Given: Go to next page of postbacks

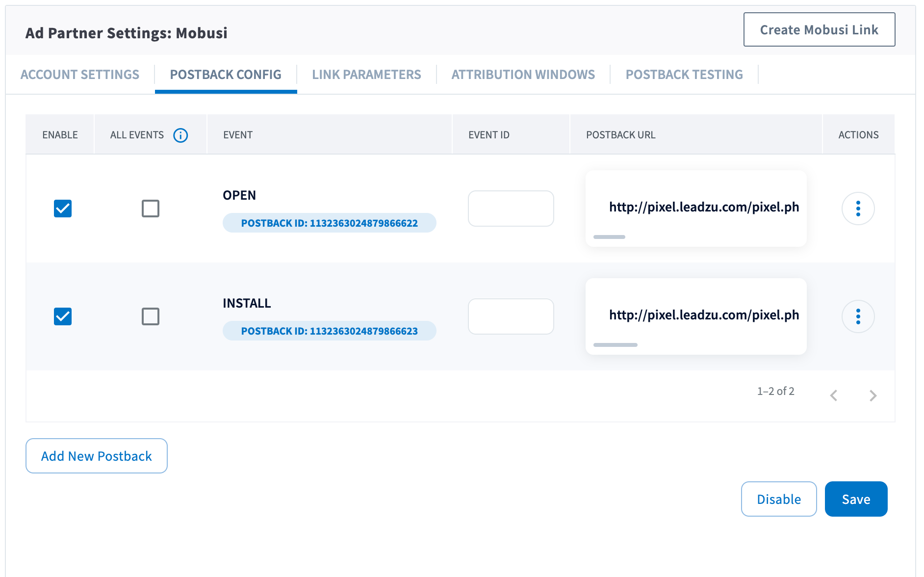Looking at the screenshot, I should coord(873,395).
